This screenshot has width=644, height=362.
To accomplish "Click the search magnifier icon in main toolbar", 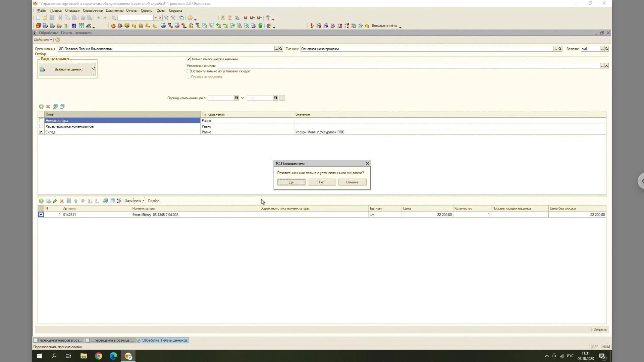I will click(114, 18).
